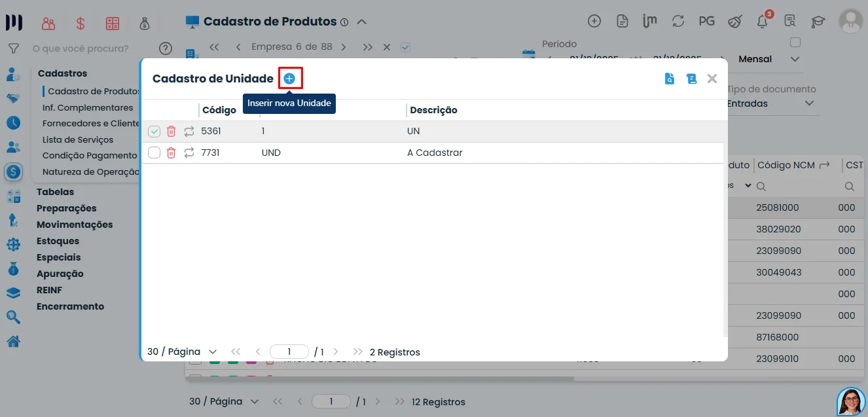
Task: Select 'Fornecedores e Cliente' menu item
Action: (92, 123)
